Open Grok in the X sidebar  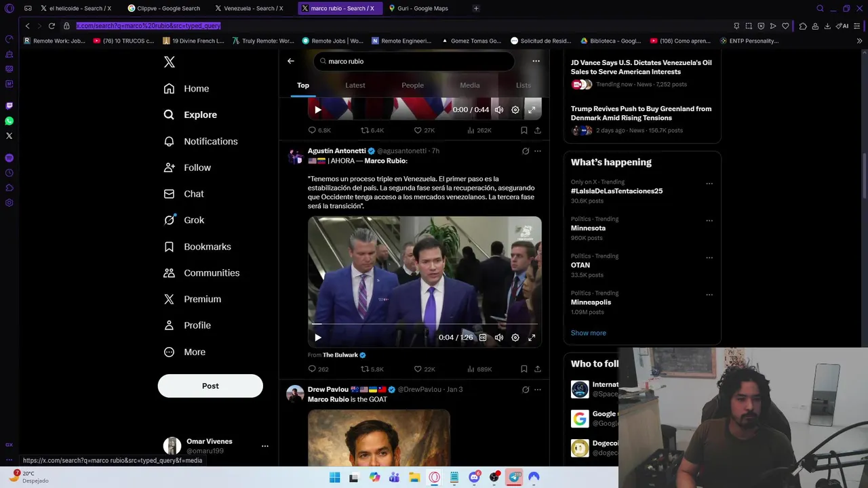(184, 220)
